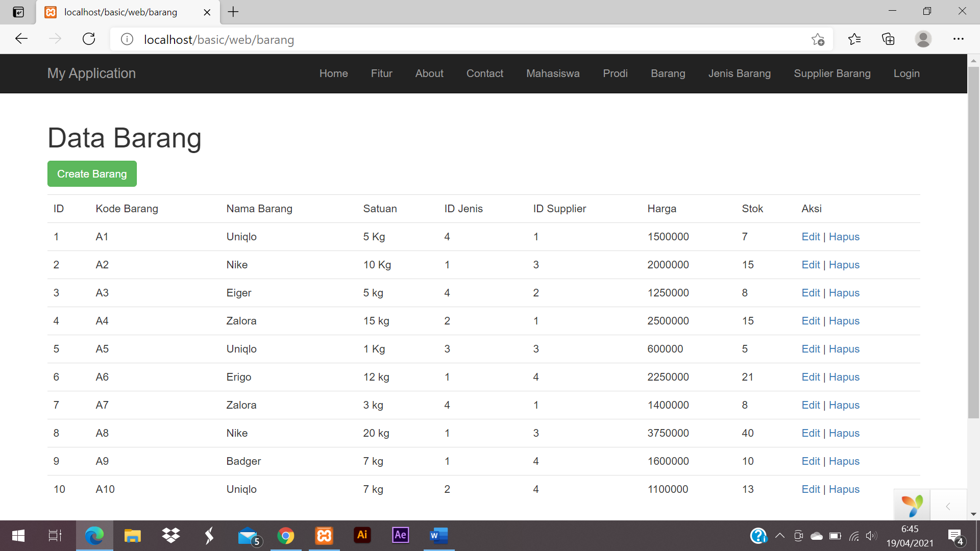Open the browser profile avatar

click(x=923, y=39)
